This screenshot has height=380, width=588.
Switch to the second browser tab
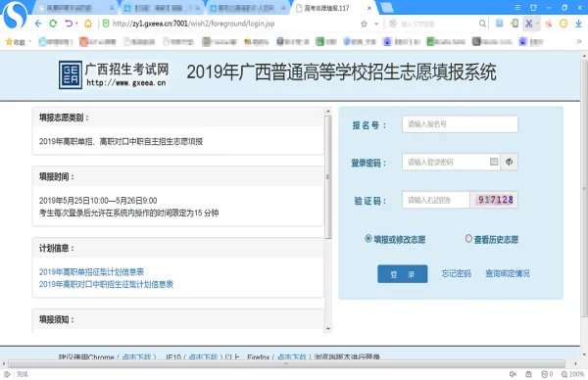click(162, 8)
